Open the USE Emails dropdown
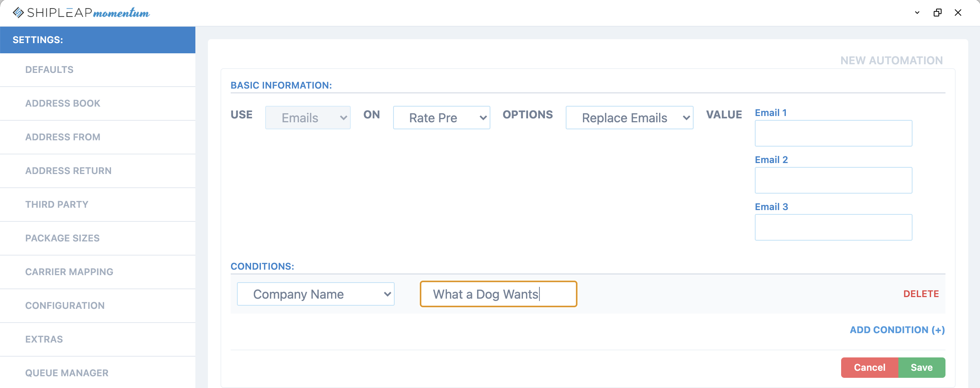This screenshot has height=388, width=980. [x=308, y=118]
